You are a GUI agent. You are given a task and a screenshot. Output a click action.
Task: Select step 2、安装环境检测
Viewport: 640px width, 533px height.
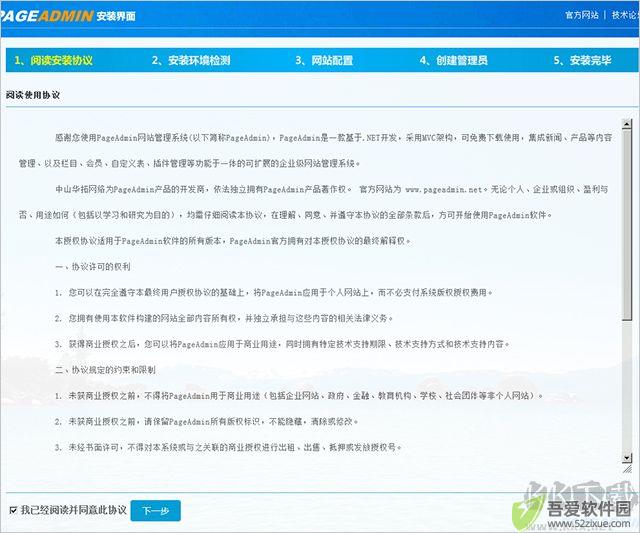click(191, 60)
